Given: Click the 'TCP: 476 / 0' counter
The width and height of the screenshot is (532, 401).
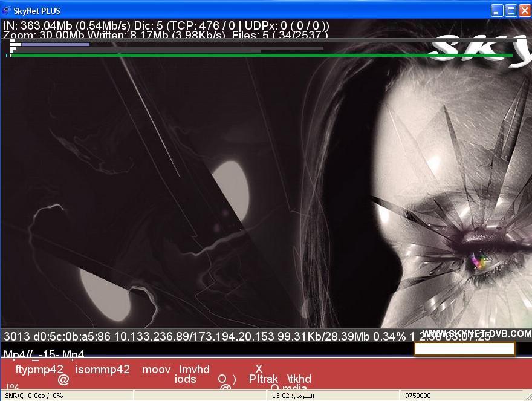Looking at the screenshot, I should tap(203, 26).
